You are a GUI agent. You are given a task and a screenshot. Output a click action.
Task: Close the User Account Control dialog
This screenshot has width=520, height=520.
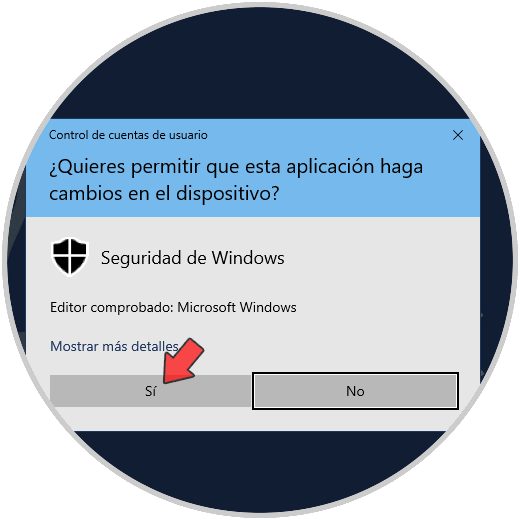[458, 135]
